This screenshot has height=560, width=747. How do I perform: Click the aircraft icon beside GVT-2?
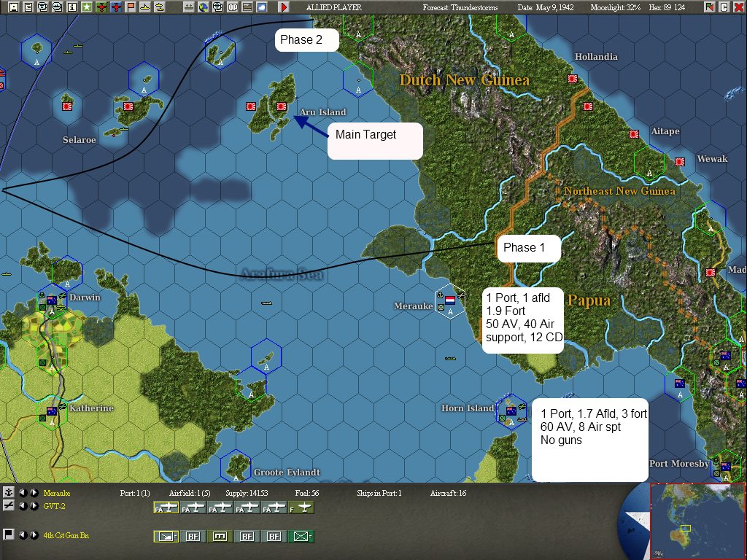coord(8,506)
